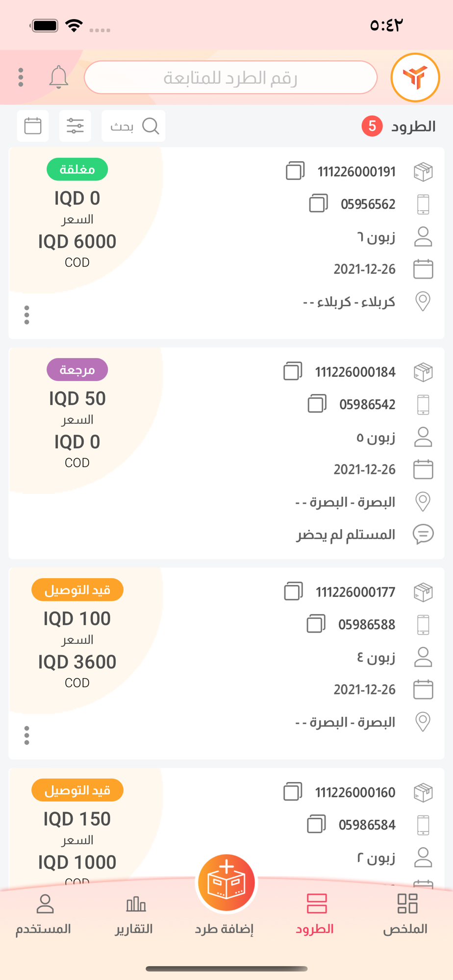The width and height of the screenshot is (453, 980).
Task: Copy parcel number 111226000191
Action: 295,171
